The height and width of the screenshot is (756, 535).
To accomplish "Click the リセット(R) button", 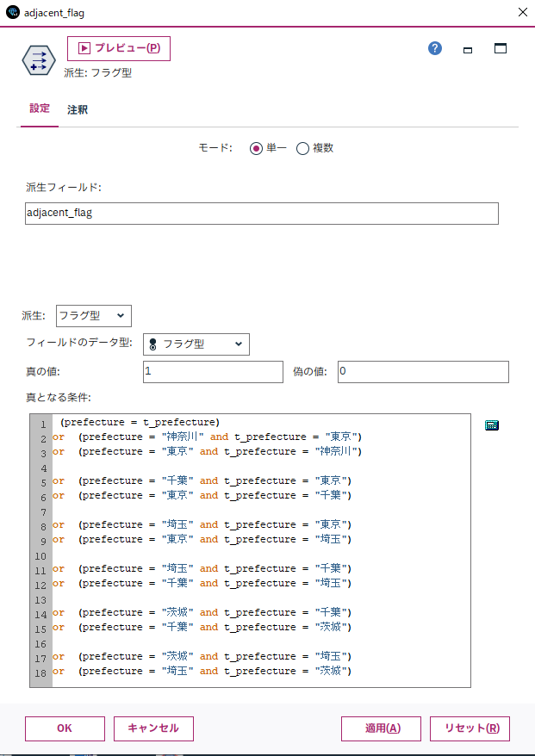I will click(x=470, y=728).
